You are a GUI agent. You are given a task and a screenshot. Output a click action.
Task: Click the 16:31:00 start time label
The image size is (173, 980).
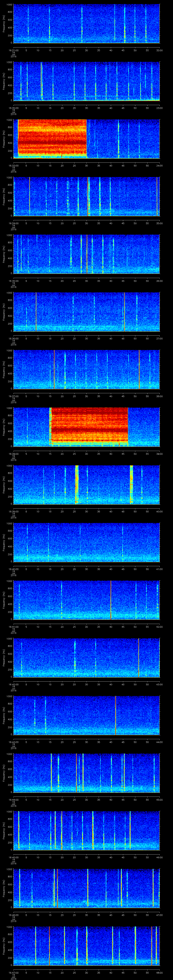point(14,50)
